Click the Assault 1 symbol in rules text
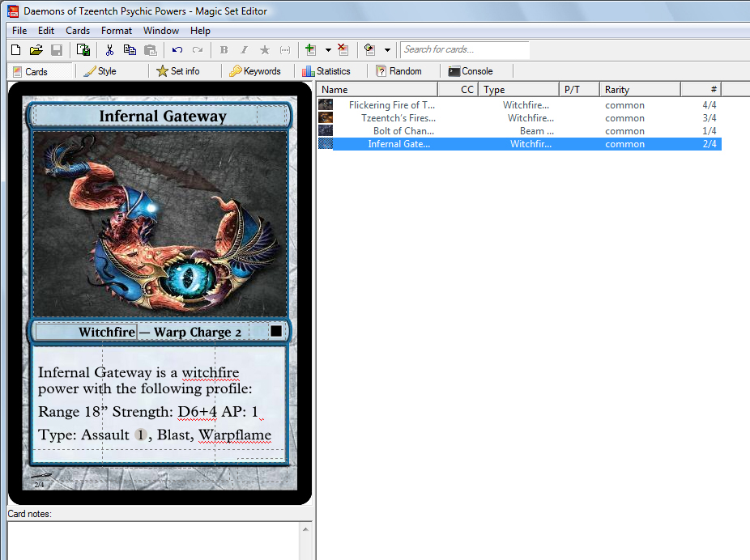750x560 pixels. click(x=141, y=435)
